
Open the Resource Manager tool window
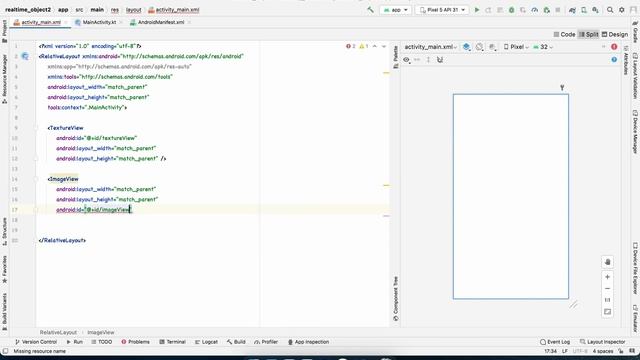(x=4, y=79)
